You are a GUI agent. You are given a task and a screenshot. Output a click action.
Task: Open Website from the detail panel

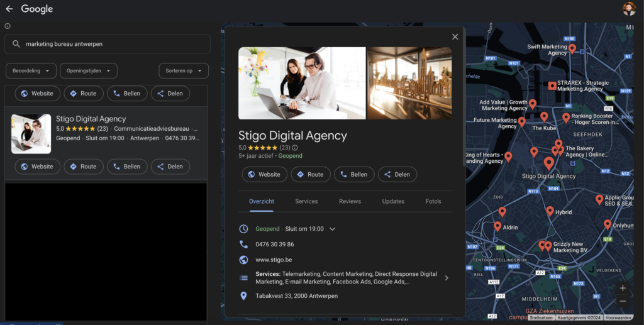265,174
